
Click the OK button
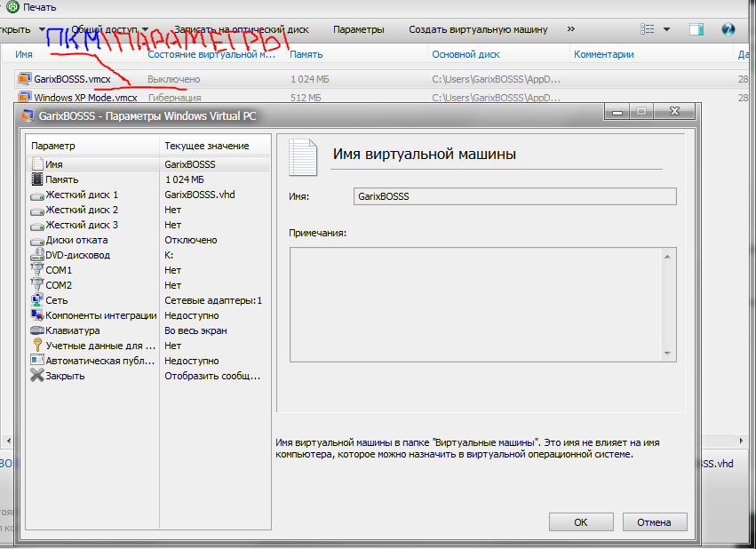[x=581, y=522]
